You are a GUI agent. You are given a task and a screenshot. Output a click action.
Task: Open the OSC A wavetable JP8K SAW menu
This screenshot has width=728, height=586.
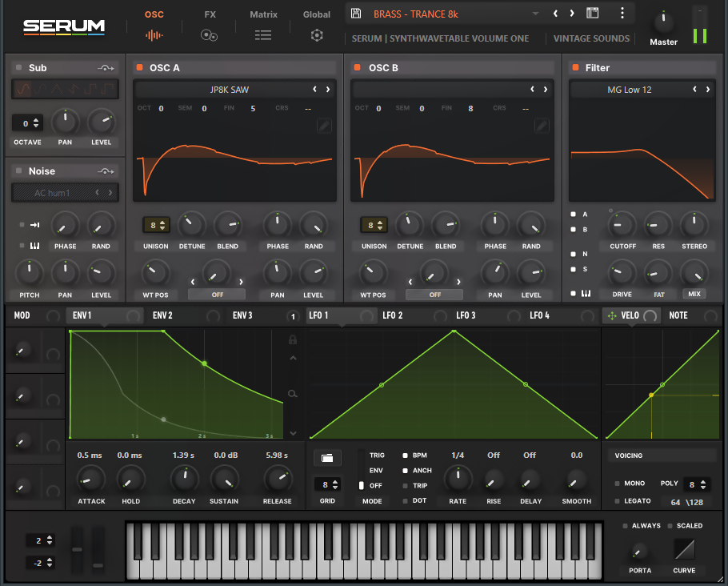[x=230, y=89]
